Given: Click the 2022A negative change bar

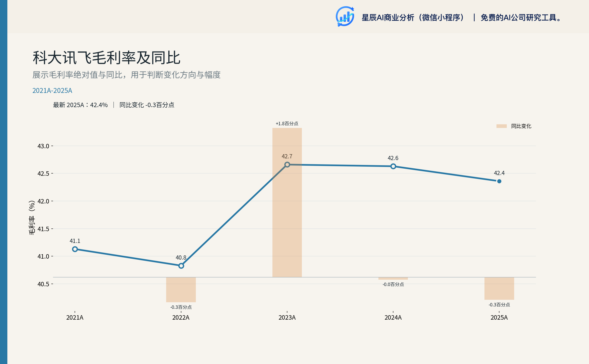Looking at the screenshot, I should (181, 290).
